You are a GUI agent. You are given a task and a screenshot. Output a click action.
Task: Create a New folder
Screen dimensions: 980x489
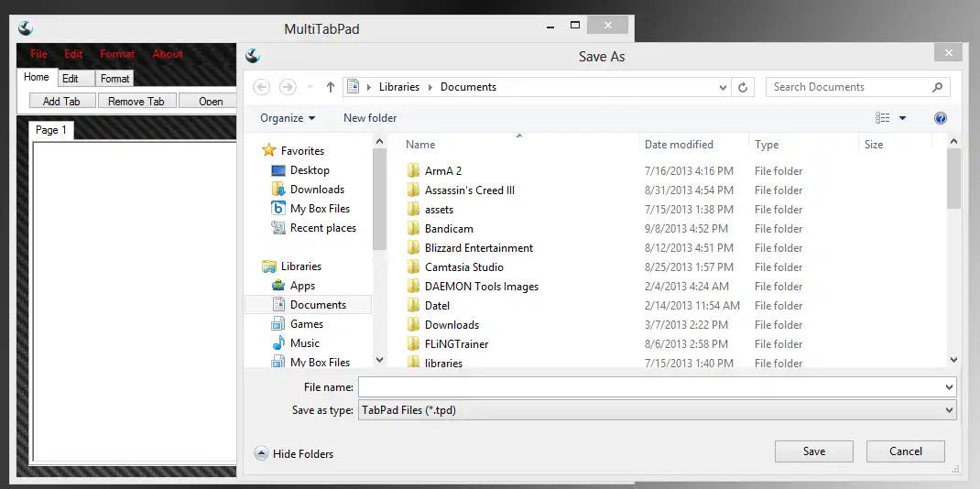pos(370,118)
